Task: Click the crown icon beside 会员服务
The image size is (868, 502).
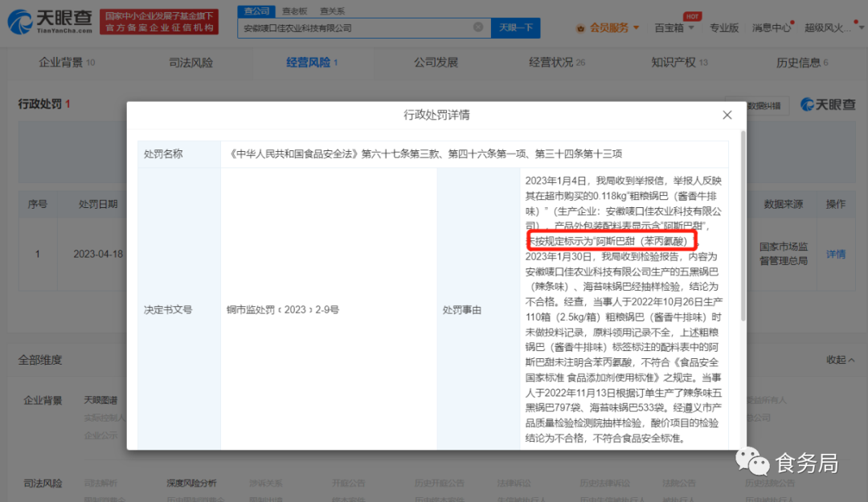Action: (x=580, y=28)
